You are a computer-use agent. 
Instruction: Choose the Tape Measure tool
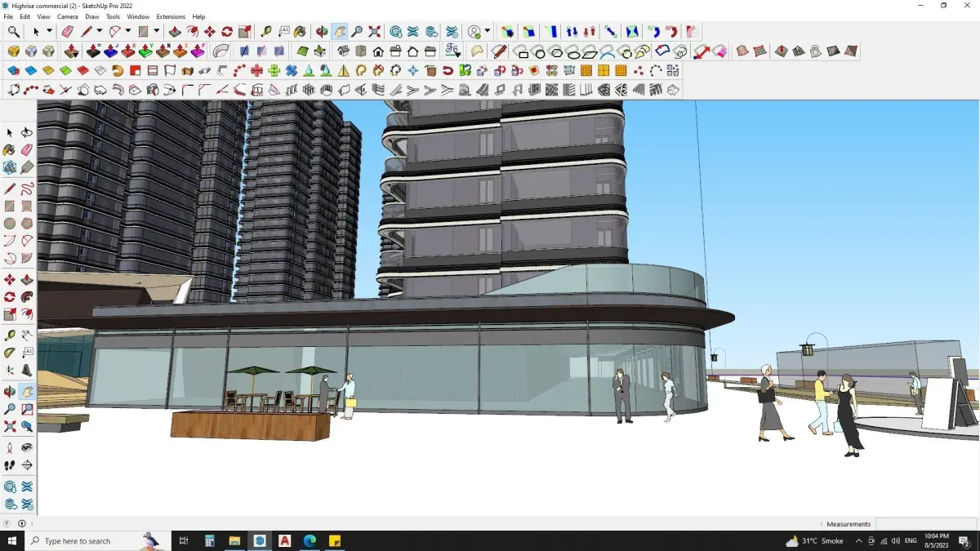(266, 31)
